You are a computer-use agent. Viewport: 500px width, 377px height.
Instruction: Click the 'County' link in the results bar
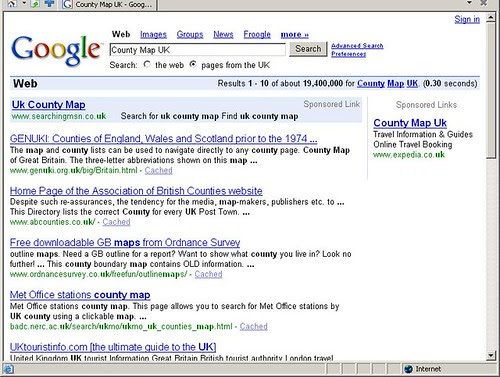click(x=371, y=83)
